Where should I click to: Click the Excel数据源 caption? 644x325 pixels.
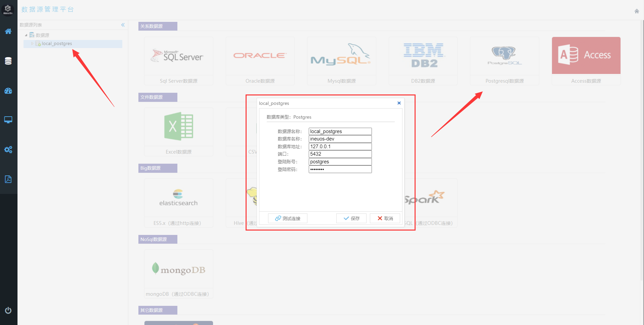(179, 152)
